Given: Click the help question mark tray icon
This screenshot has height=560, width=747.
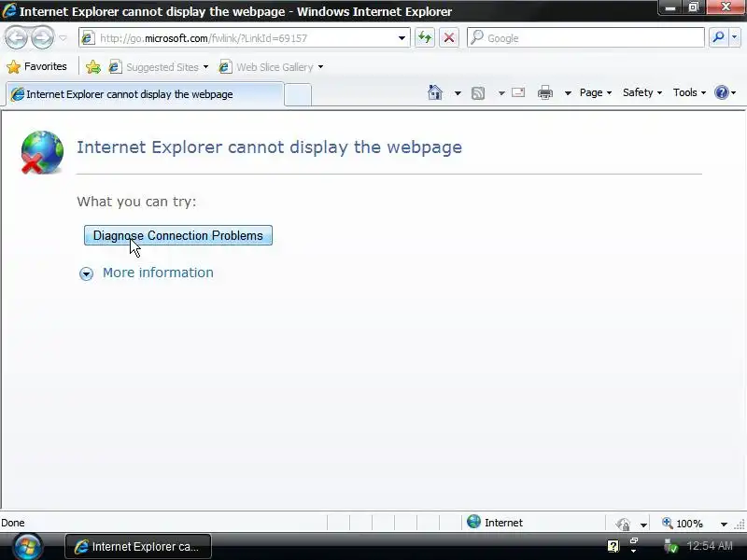Looking at the screenshot, I should tap(613, 546).
